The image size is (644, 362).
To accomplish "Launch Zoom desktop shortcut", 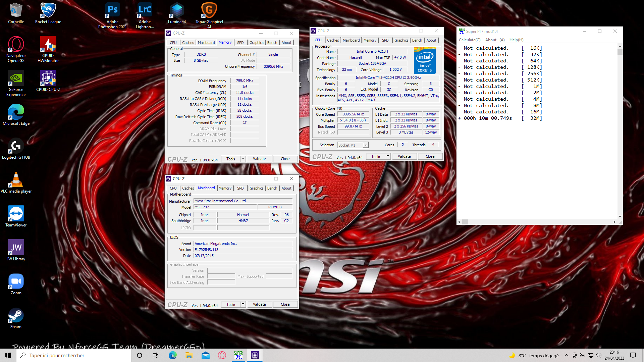I will pos(16,284).
